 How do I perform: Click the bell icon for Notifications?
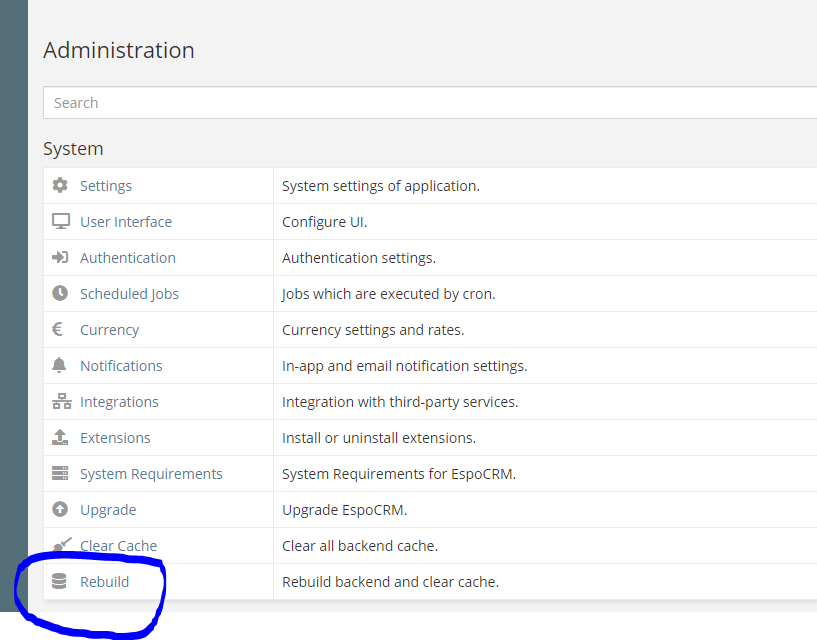click(60, 366)
